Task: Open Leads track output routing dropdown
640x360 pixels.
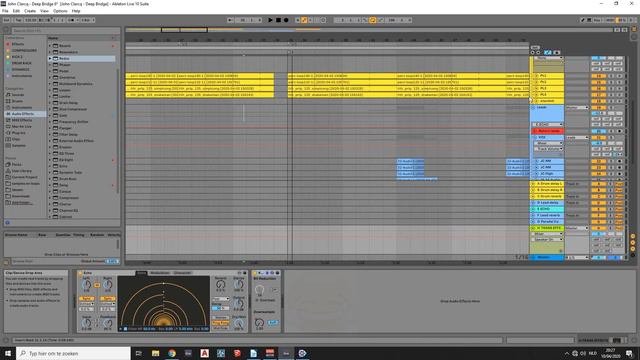Action: [577, 108]
